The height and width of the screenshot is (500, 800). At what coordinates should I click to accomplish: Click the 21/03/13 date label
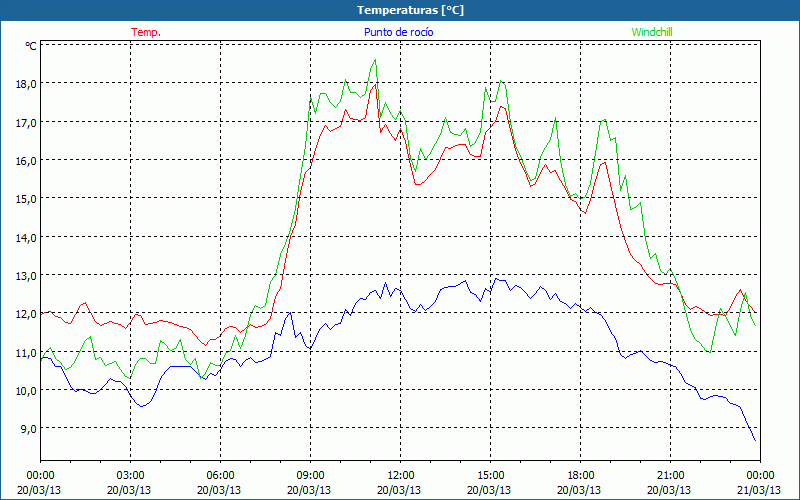759,490
